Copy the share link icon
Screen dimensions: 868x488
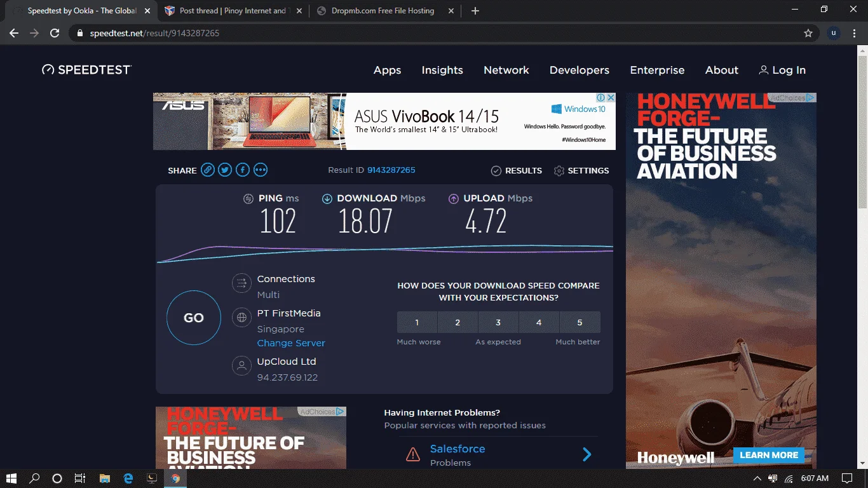click(x=207, y=170)
